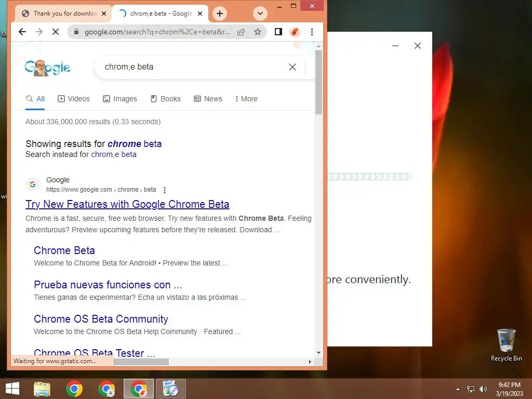Stop loading the page

point(56,32)
